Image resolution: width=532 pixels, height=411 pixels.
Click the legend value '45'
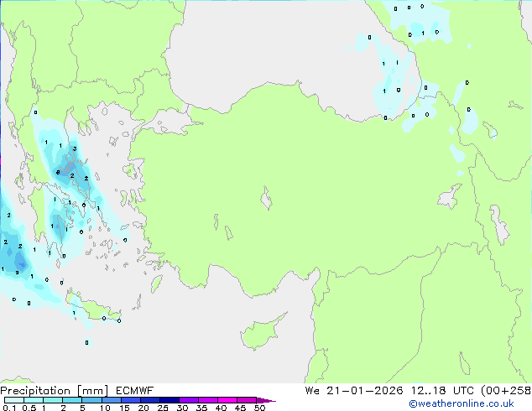(x=240, y=408)
